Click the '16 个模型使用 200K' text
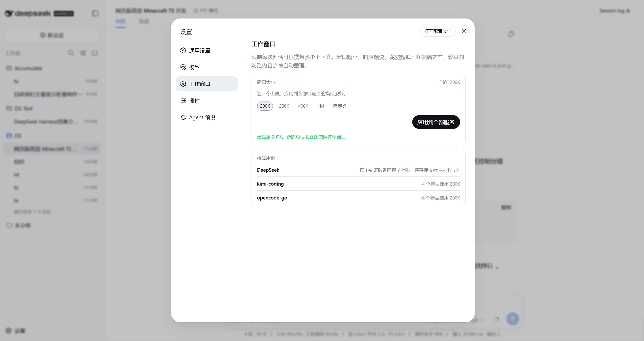The width and height of the screenshot is (644, 341). coord(440,198)
